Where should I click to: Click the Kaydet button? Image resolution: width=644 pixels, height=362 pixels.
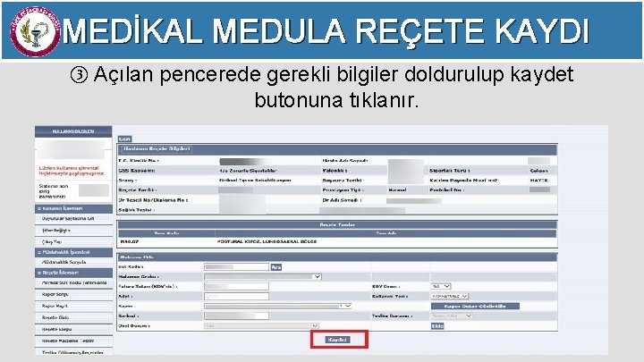338,340
